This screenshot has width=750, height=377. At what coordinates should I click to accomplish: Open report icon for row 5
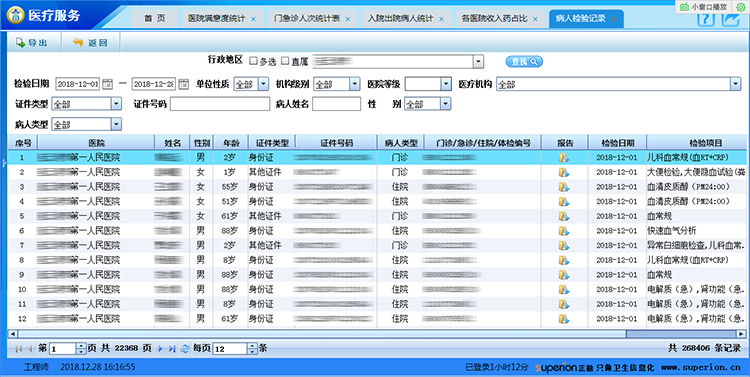[x=564, y=216]
